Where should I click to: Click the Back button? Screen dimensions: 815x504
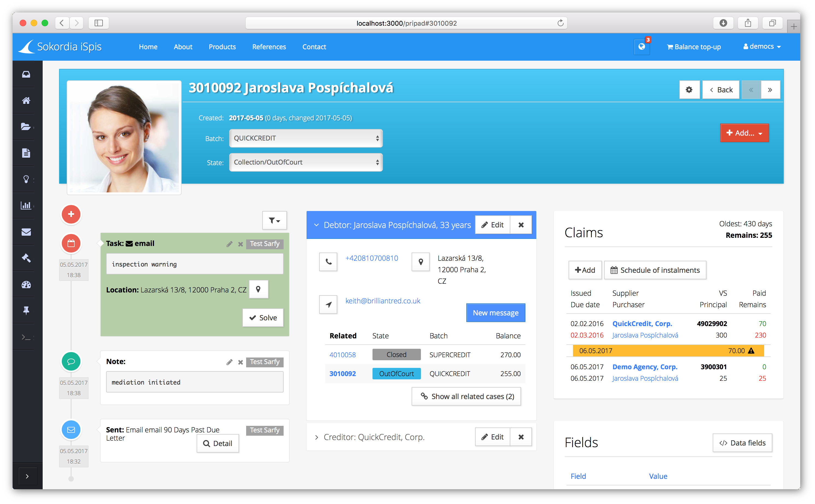pos(721,90)
